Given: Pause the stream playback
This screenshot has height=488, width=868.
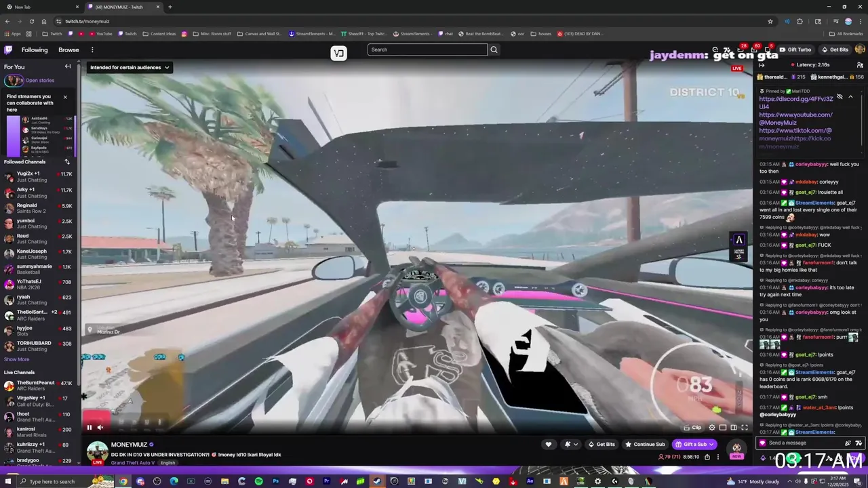Looking at the screenshot, I should [x=89, y=427].
